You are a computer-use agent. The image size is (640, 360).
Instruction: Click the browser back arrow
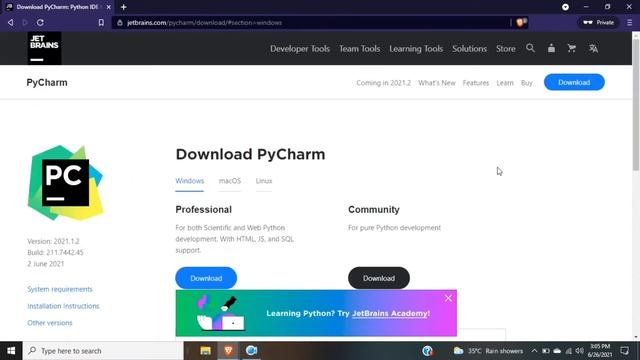(11, 22)
